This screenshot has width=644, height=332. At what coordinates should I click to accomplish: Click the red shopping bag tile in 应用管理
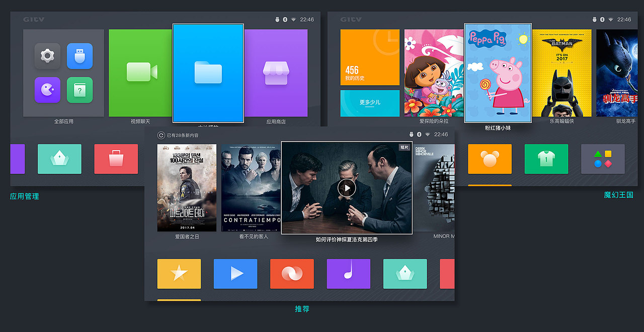116,159
